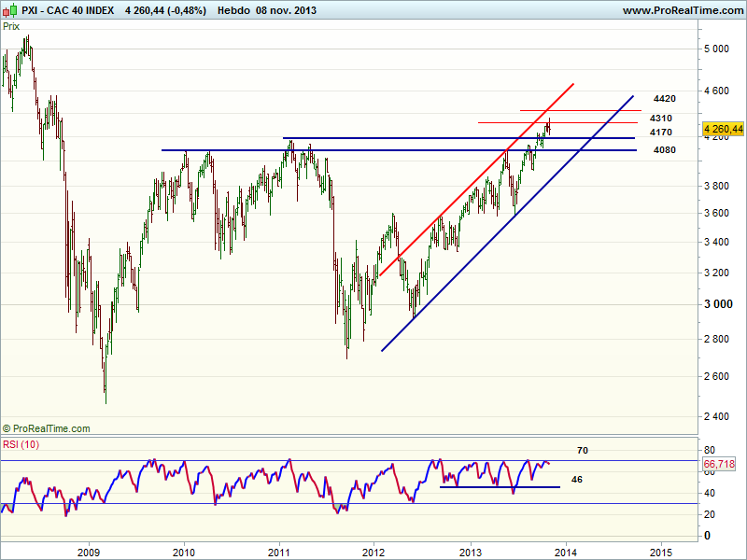Click the copyright icon beside ProRealTime.com watermark

point(7,428)
